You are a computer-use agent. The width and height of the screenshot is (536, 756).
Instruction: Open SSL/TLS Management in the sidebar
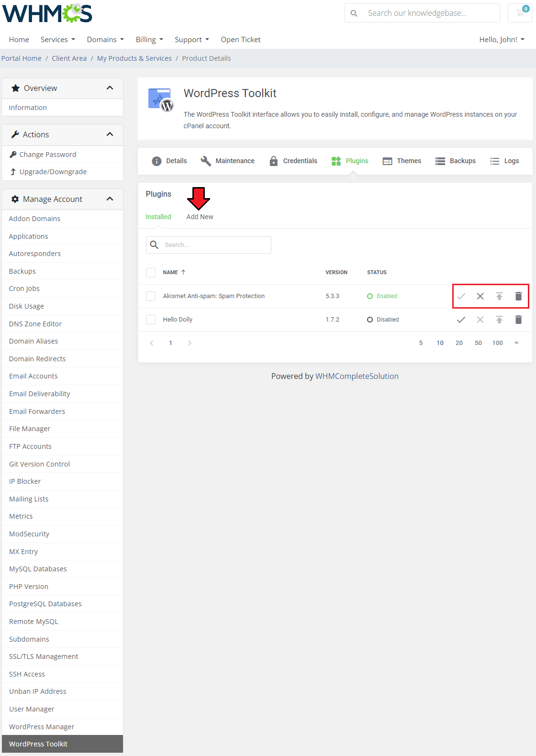tap(62, 656)
